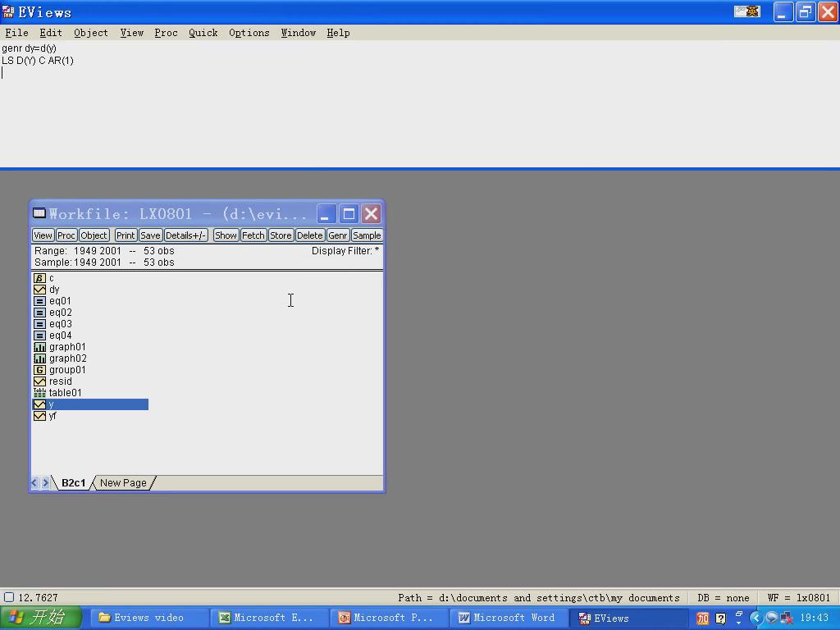Image resolution: width=840 pixels, height=630 pixels.
Task: Click the eq04 equation icon
Action: [x=39, y=336]
